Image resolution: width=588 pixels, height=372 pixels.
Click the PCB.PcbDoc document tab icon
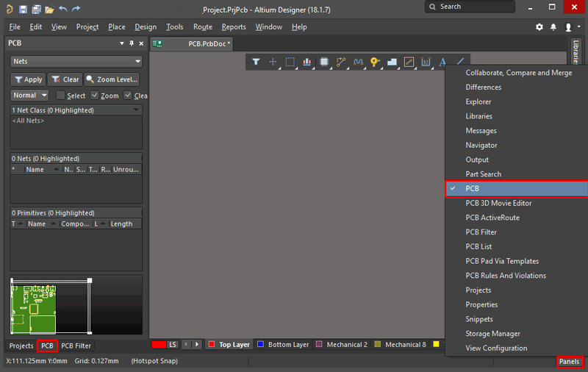(x=157, y=44)
